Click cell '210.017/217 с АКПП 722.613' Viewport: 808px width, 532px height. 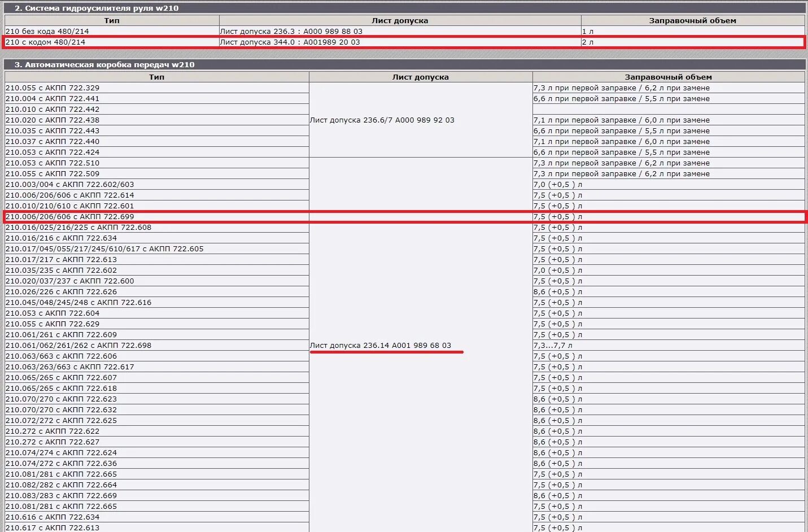157,259
